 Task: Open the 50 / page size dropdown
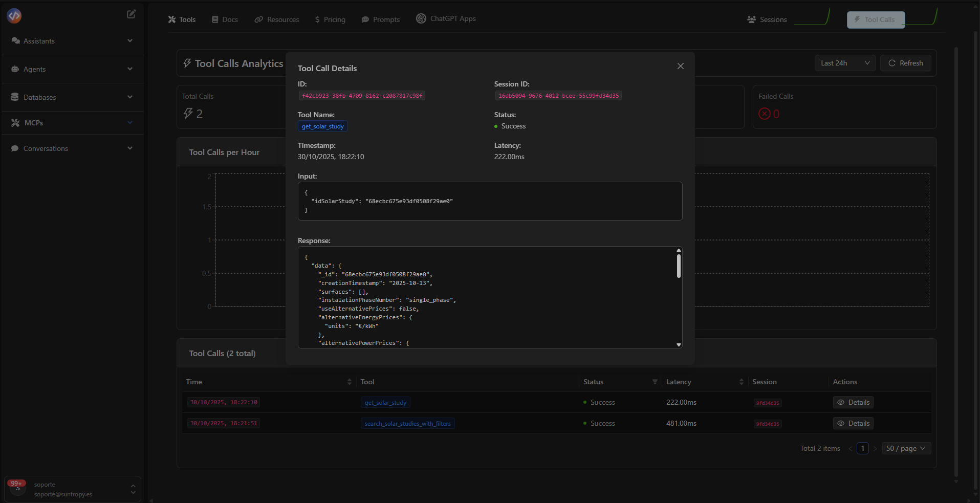click(906, 448)
